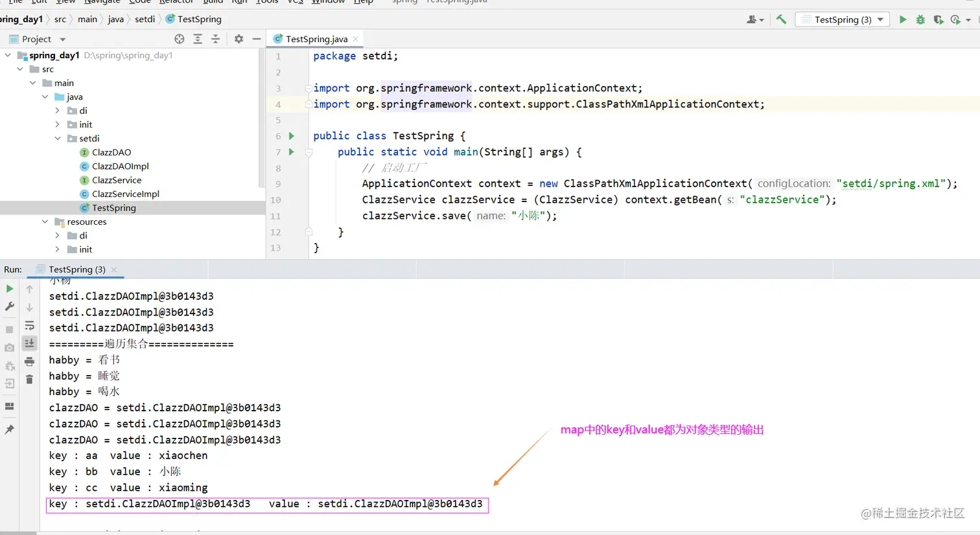The width and height of the screenshot is (980, 535).
Task: Click the stop process square icon
Action: [x=9, y=330]
